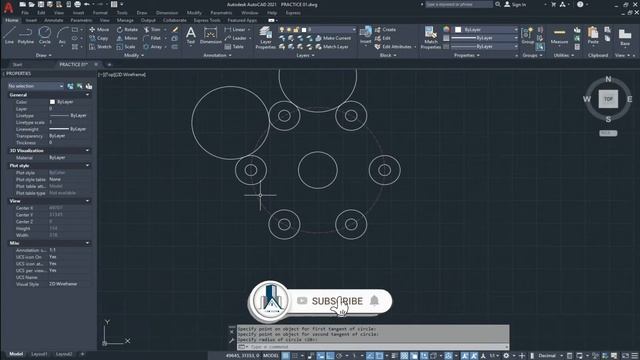Click Edit Attributes button

[x=394, y=47]
